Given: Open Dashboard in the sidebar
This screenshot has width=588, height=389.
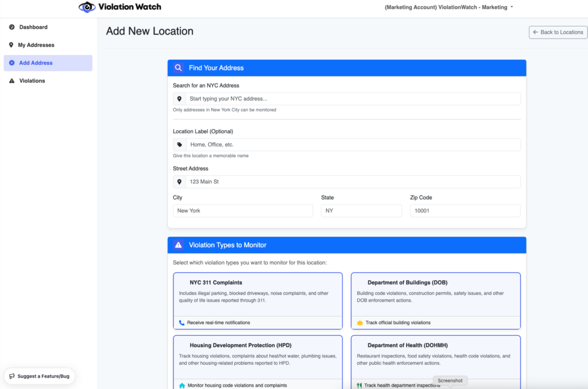Looking at the screenshot, I should (x=33, y=27).
